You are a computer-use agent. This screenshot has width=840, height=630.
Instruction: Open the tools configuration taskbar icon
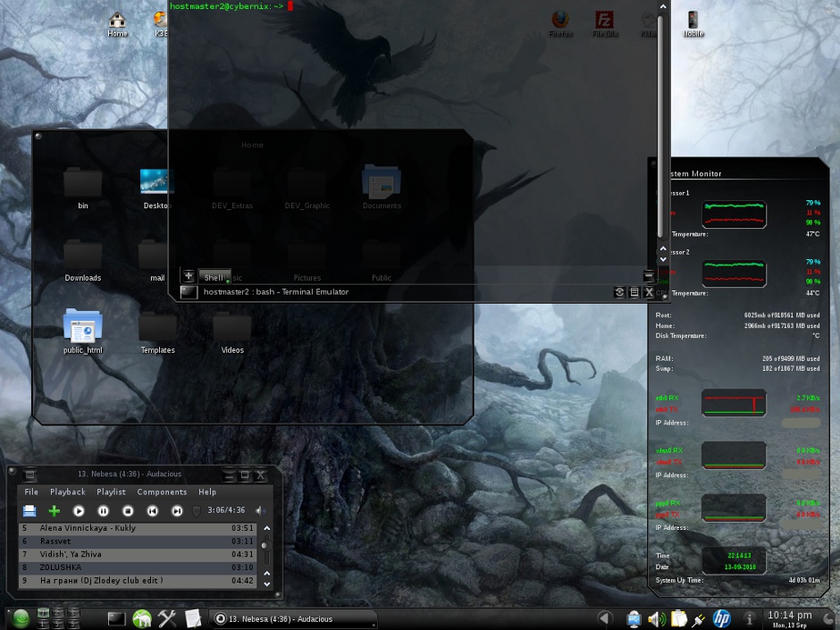click(x=166, y=618)
